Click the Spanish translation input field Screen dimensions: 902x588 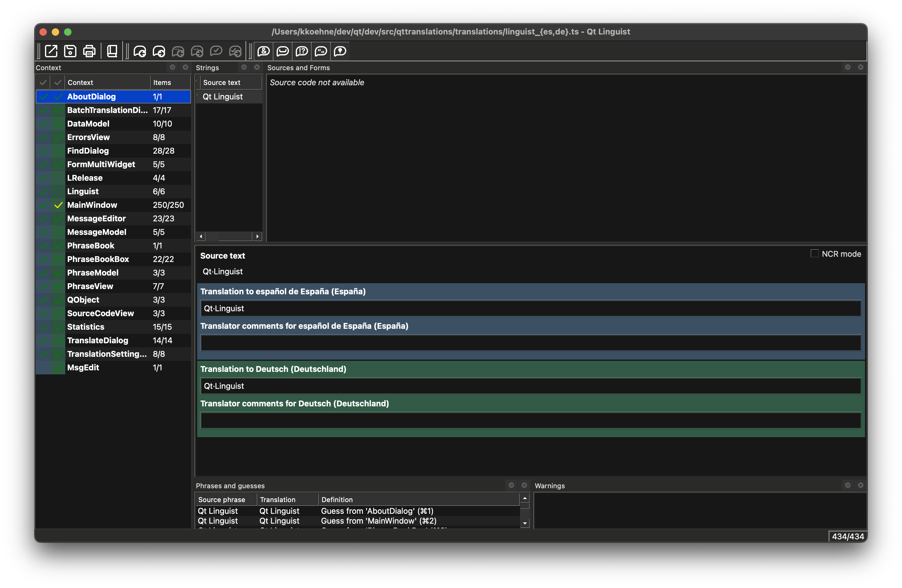[530, 308]
